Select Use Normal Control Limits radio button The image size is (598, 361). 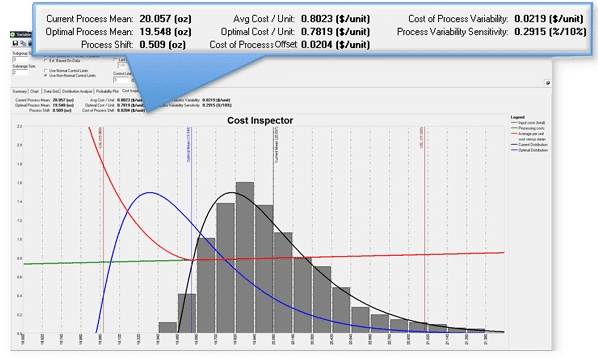pyautogui.click(x=45, y=71)
